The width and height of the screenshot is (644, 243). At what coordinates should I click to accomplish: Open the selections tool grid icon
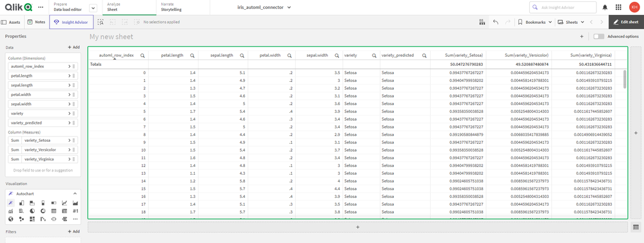tap(482, 22)
